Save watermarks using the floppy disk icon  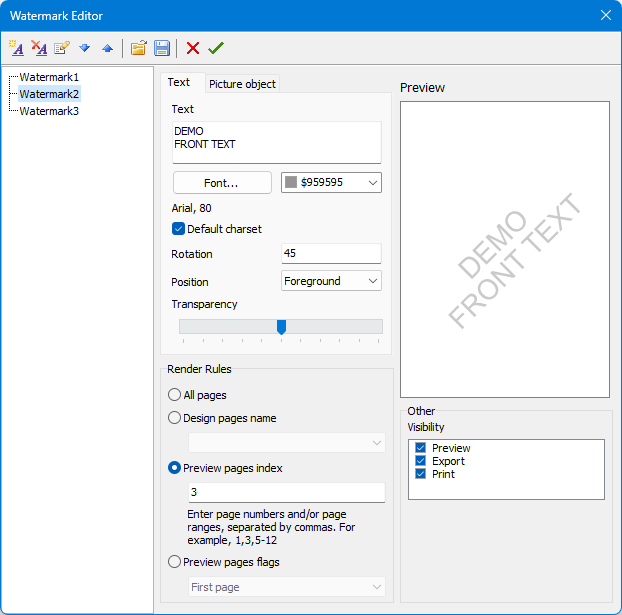[161, 48]
